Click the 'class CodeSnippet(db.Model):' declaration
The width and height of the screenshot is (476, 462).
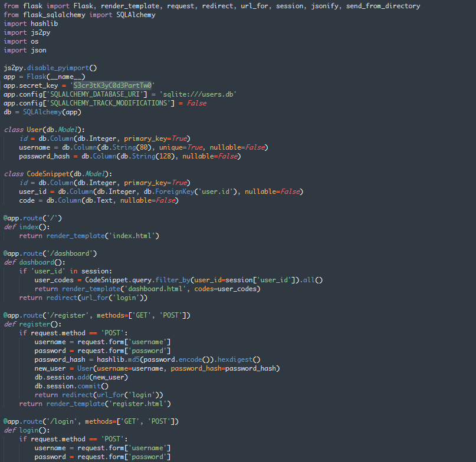click(58, 174)
